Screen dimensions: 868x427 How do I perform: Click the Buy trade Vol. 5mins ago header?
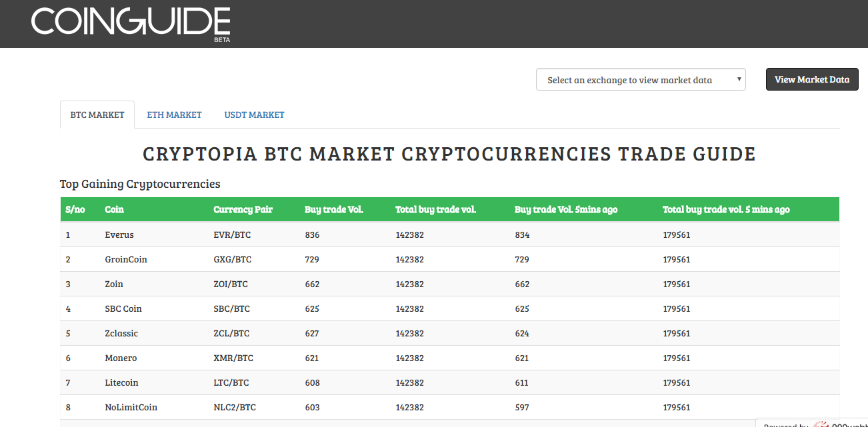(x=566, y=209)
